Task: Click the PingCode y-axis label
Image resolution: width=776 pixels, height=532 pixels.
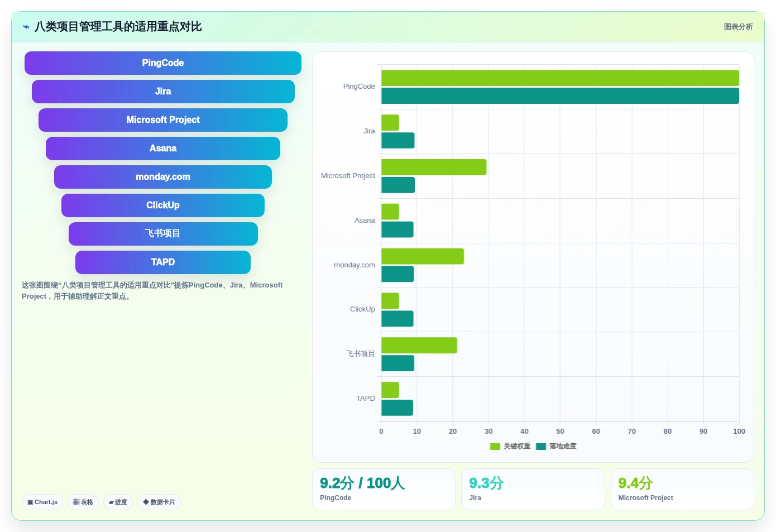Action: point(359,87)
